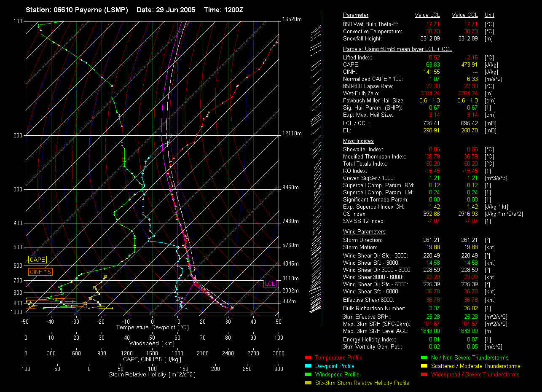Click the orange CINH * 5 label box
The width and height of the screenshot is (542, 392).
pos(40,272)
